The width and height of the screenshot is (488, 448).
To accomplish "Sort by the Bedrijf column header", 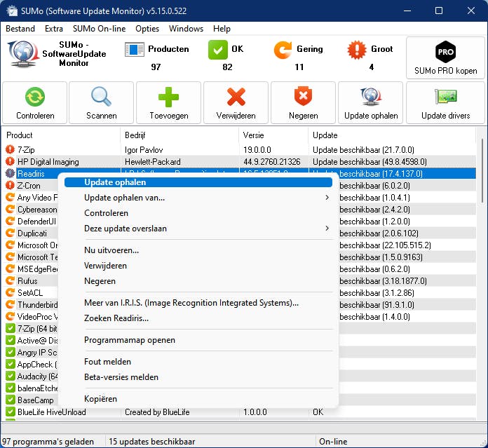I will 179,135.
